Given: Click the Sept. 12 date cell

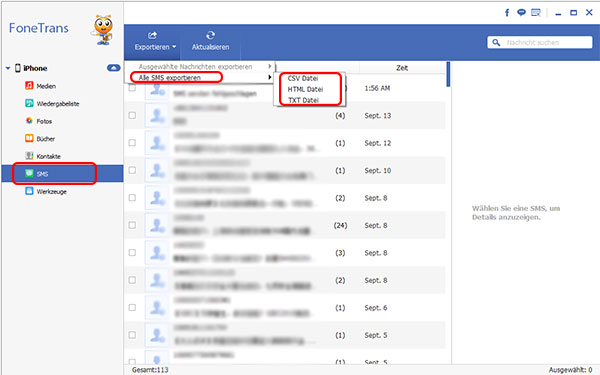Looking at the screenshot, I should (378, 143).
